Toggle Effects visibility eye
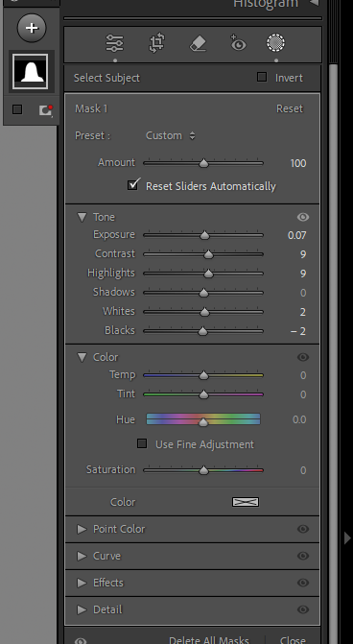 pyautogui.click(x=303, y=583)
